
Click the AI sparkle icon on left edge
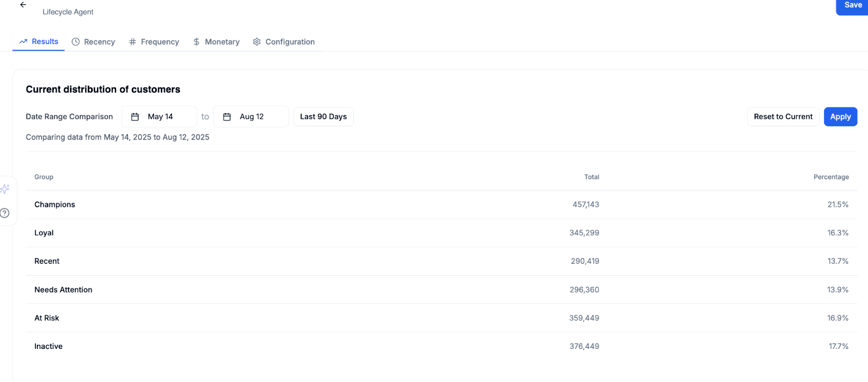5,189
